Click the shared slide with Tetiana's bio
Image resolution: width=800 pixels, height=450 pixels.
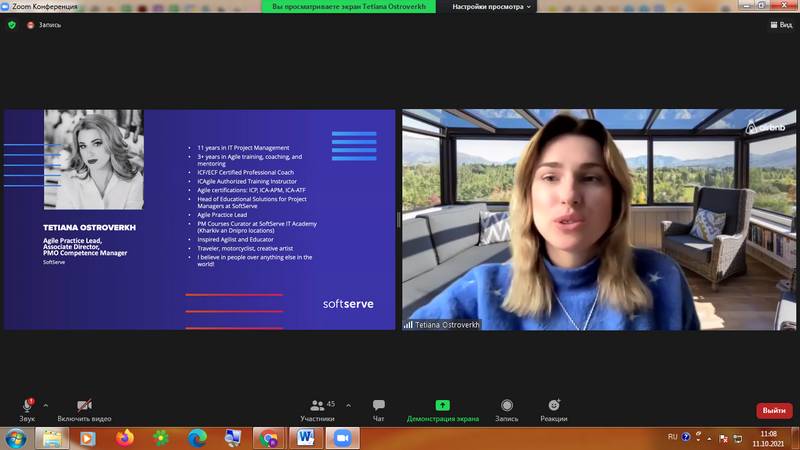pos(199,219)
